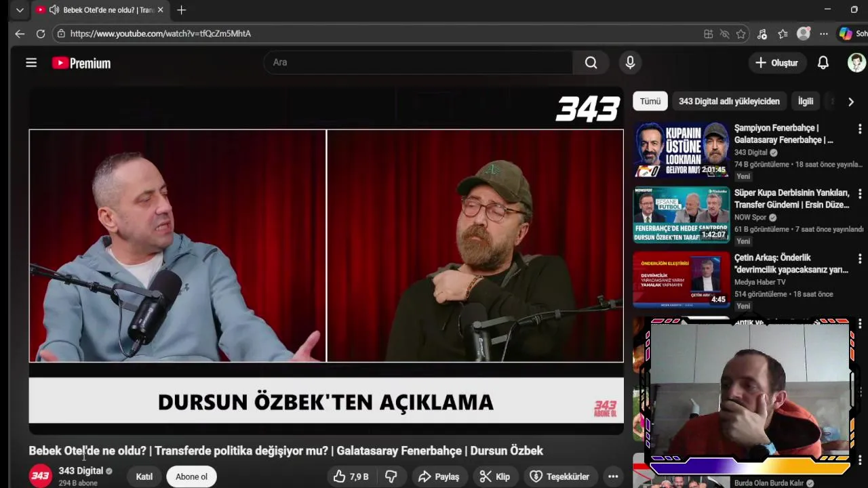Screen dimensions: 868x488
Task: Go to YouTube Premium home logo
Action: coord(81,63)
